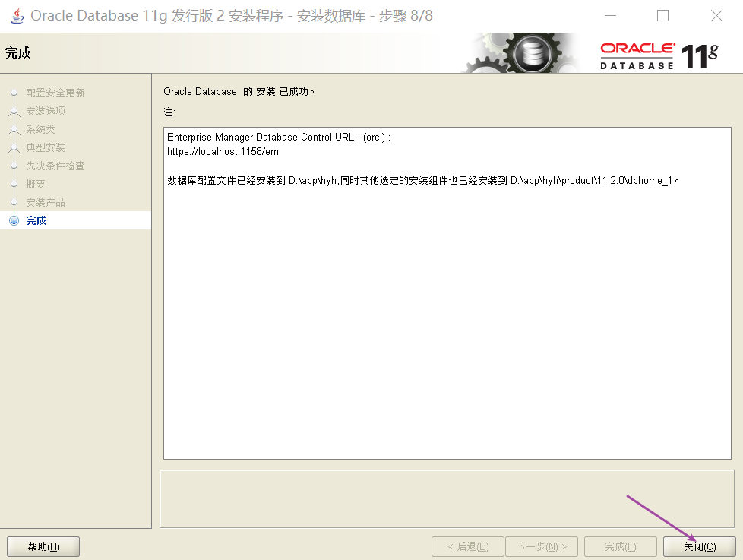Select 概要 step in sidebar
743x560 pixels.
point(36,184)
